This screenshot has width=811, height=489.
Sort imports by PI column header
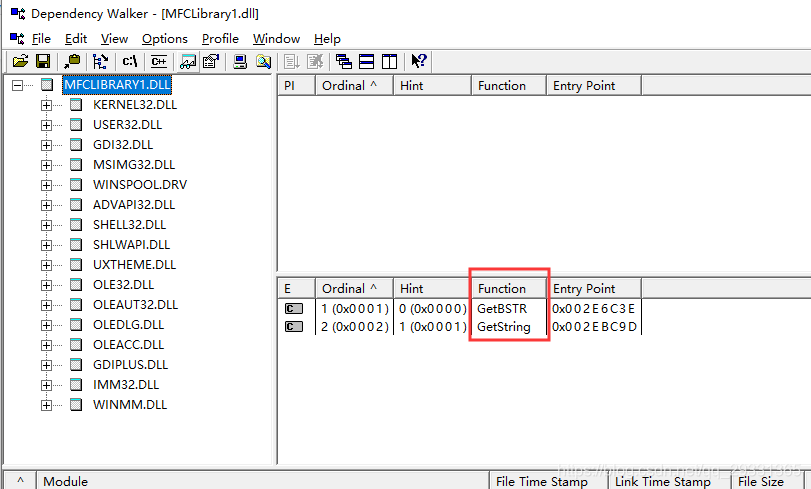tap(296, 86)
